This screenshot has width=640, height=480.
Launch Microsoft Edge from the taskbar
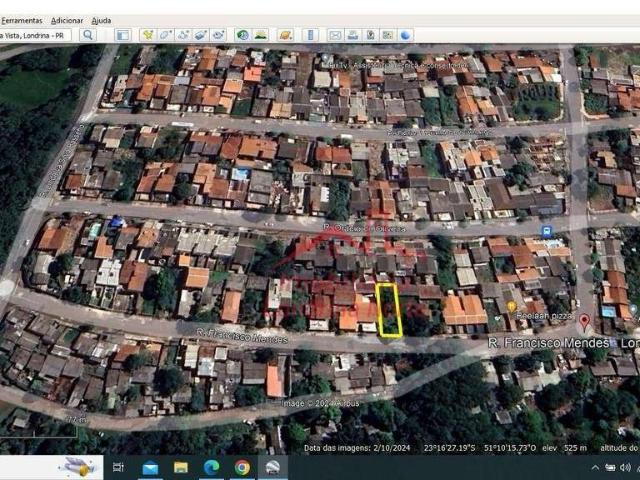point(211,467)
